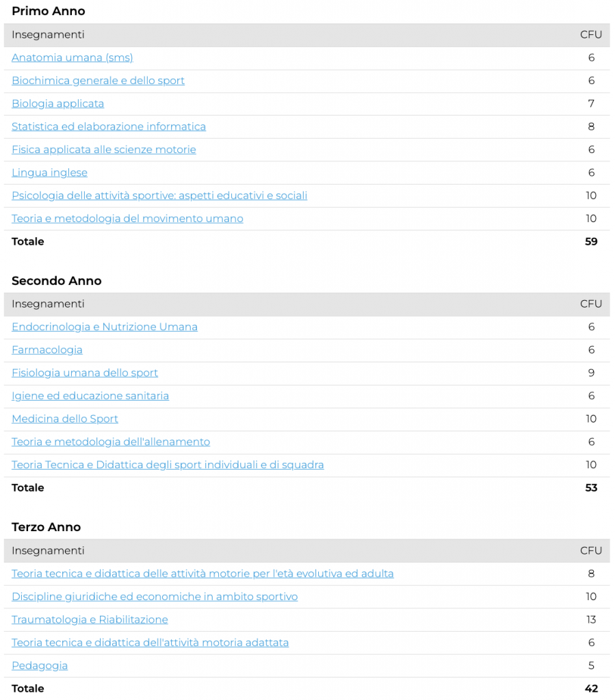Open Fisiologia umana dello sport
Viewport: 615px width, 700px height.
click(x=84, y=373)
